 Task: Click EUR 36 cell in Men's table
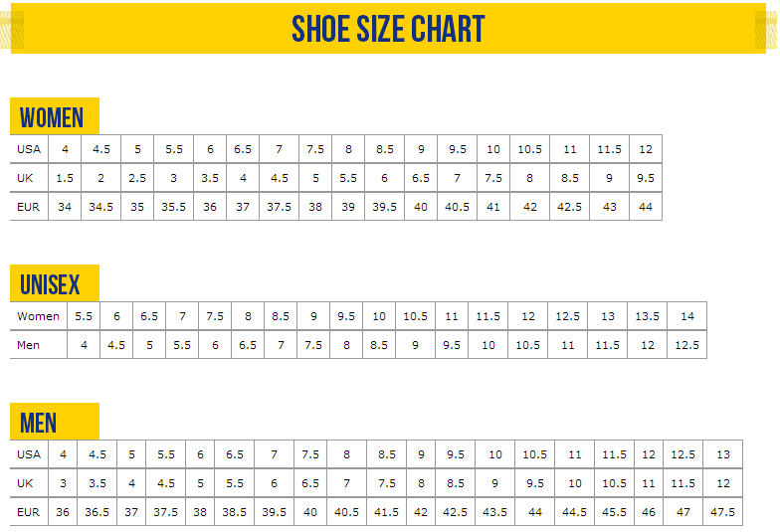pos(63,512)
